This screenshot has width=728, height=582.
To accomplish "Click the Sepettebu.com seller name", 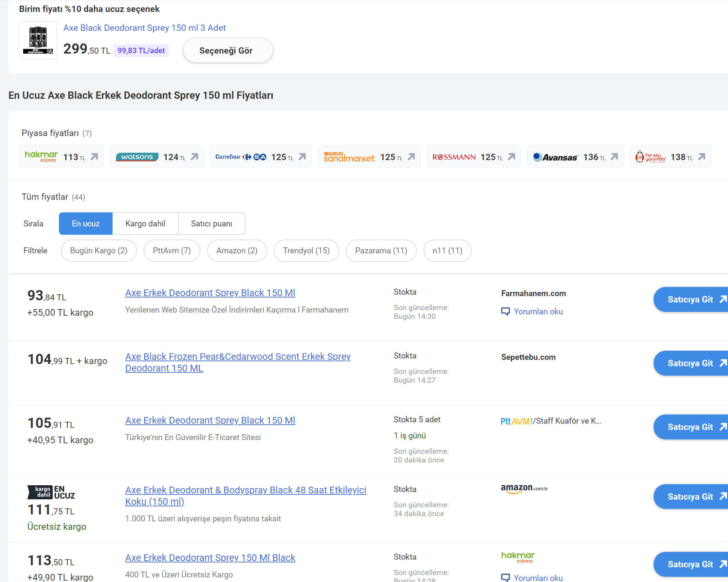I will 528,357.
